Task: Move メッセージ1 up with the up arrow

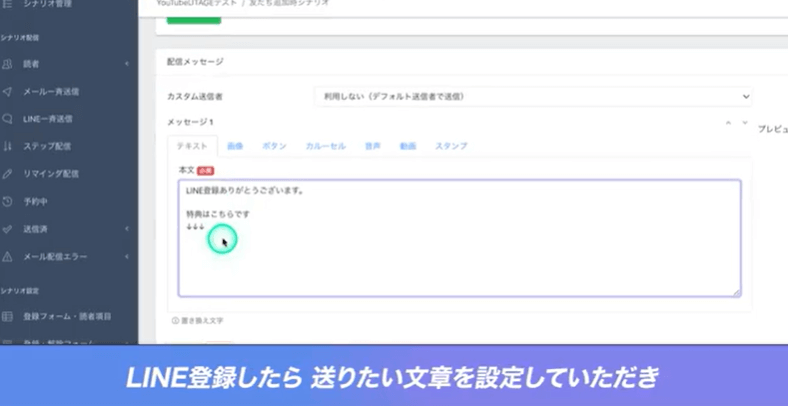Action: pos(728,123)
